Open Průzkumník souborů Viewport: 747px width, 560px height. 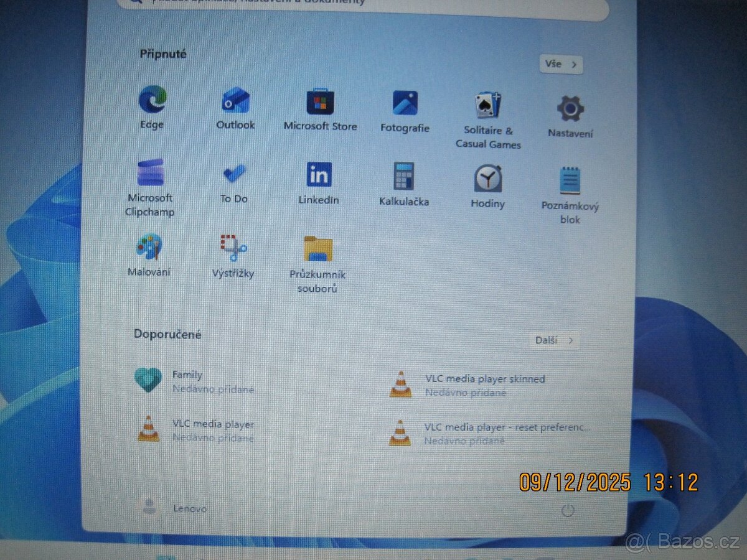(x=317, y=249)
